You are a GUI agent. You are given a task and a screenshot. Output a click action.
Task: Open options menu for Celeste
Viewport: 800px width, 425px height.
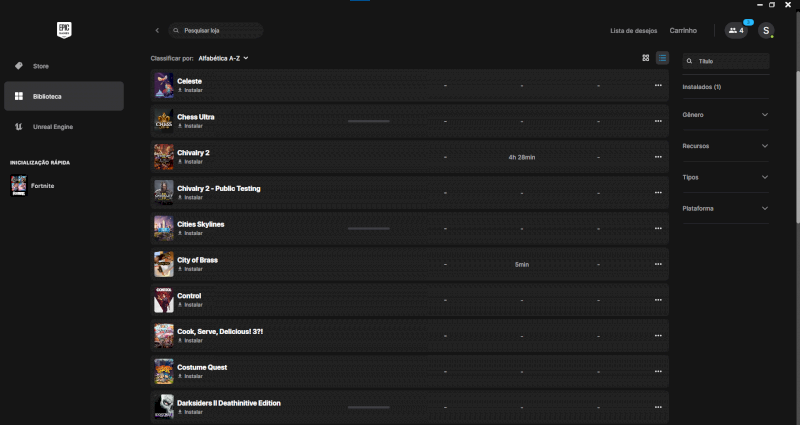tap(658, 85)
